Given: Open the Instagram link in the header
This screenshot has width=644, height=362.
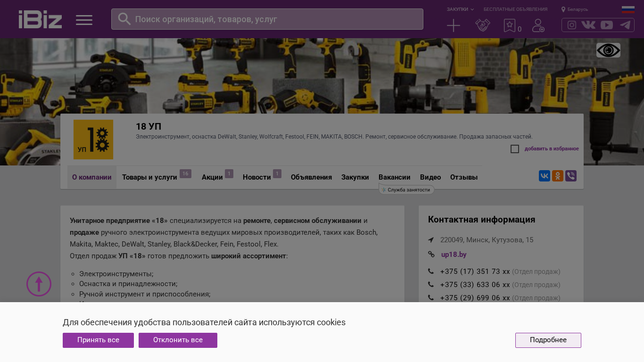Looking at the screenshot, I should click(572, 25).
